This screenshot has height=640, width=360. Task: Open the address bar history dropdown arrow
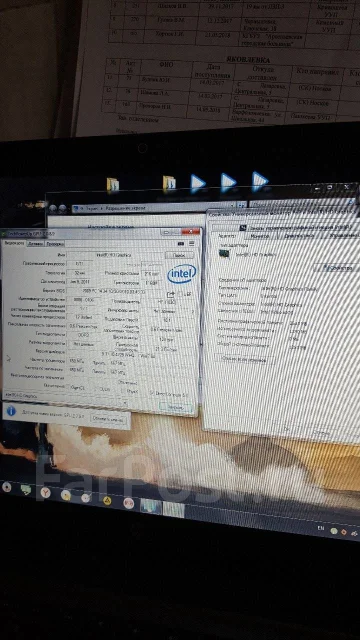click(233, 206)
